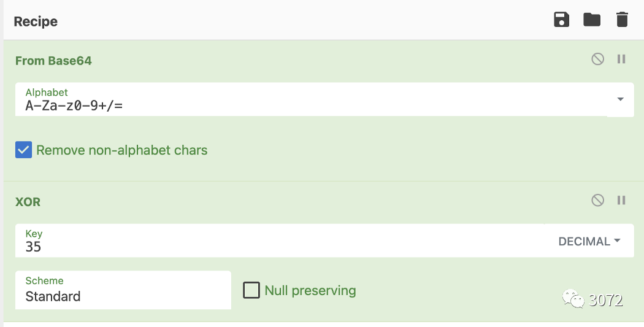Save the current recipe
The width and height of the screenshot is (644, 327).
pos(561,20)
